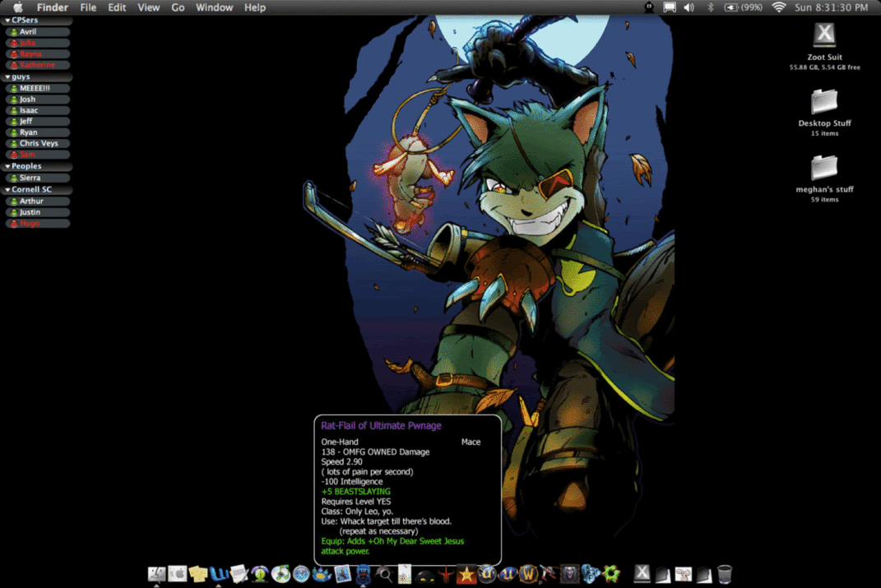Collapse the Peoples buddy group
The width and height of the screenshot is (881, 588).
[7, 166]
